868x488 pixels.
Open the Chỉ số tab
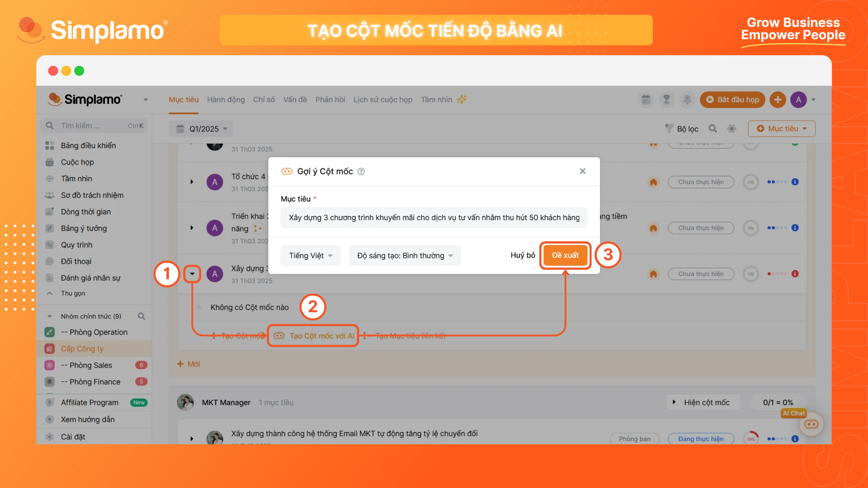pos(264,99)
